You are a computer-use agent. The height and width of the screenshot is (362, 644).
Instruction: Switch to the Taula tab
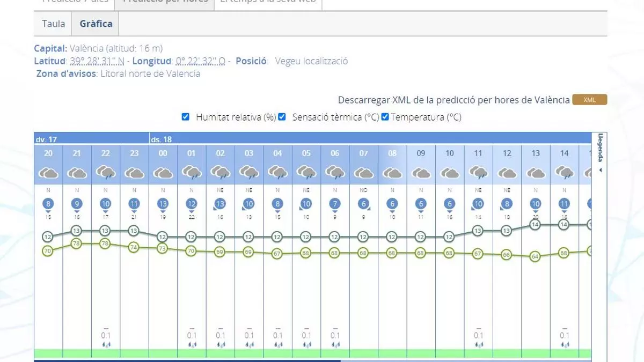click(x=54, y=24)
